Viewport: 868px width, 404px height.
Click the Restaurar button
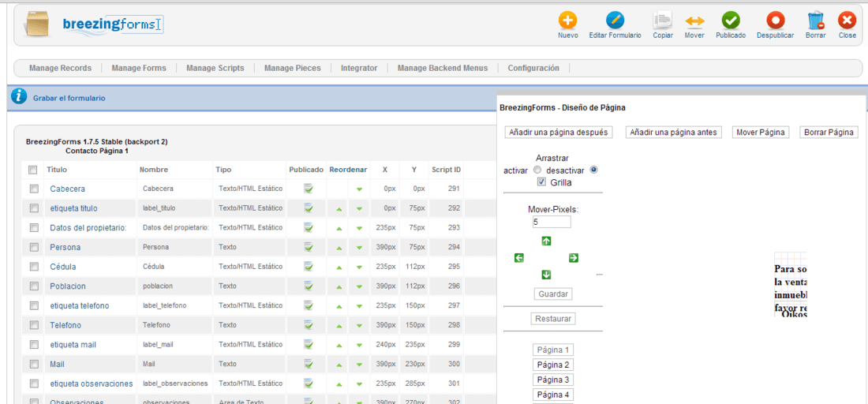(x=553, y=319)
